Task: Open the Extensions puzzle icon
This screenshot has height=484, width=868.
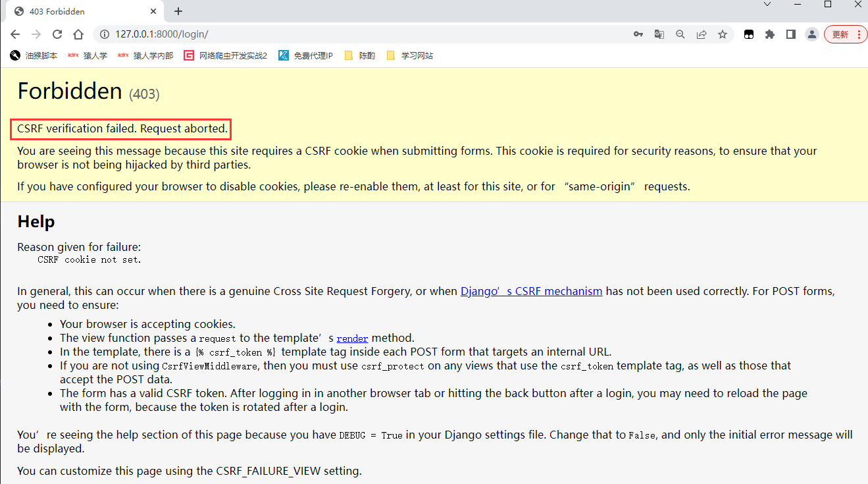Action: [x=770, y=34]
